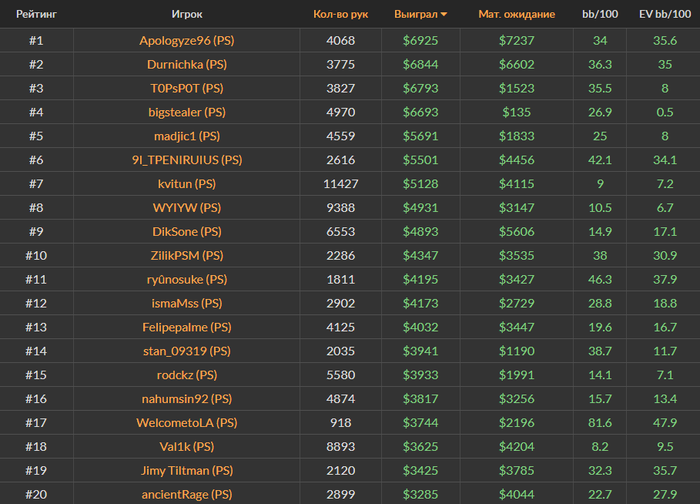
Task: Sort by the bb/100 column header
Action: (x=600, y=15)
